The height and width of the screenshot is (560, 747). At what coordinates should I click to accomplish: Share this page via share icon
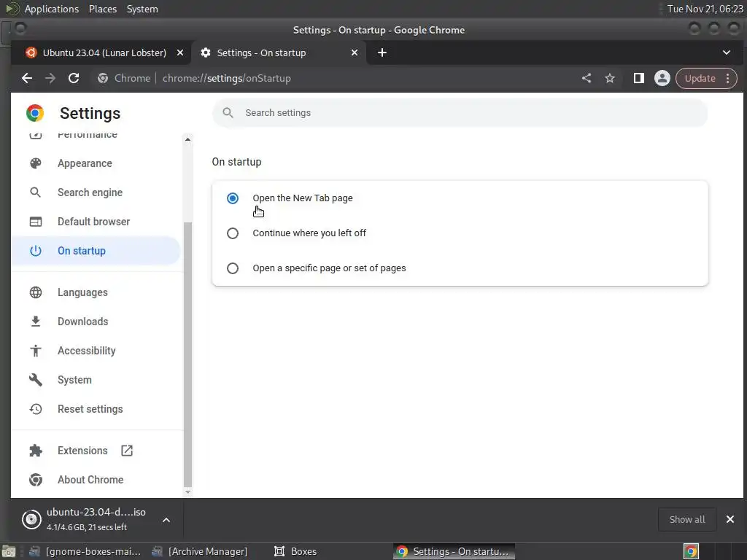point(587,78)
